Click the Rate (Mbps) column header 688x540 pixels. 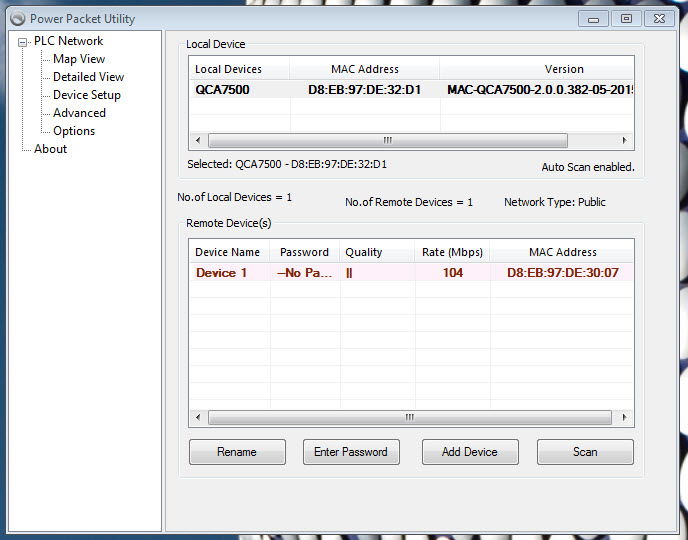[452, 252]
